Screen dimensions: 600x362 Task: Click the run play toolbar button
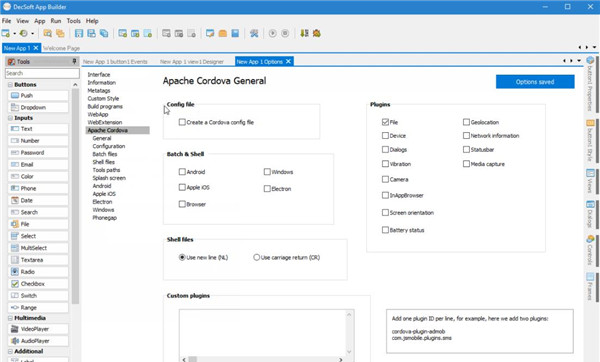[x=272, y=34]
